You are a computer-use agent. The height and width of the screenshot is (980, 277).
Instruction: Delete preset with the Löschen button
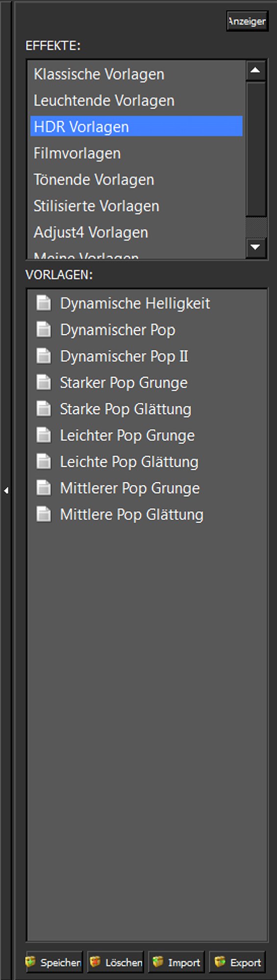(x=116, y=962)
